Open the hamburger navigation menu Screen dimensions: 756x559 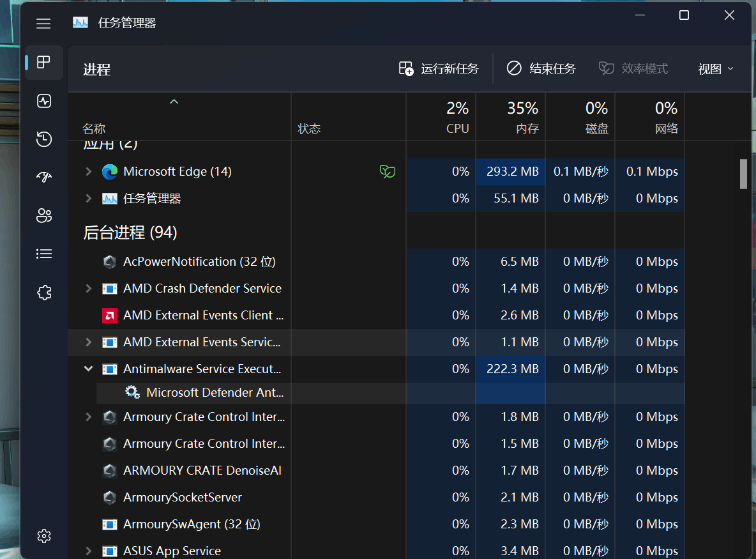[x=43, y=23]
